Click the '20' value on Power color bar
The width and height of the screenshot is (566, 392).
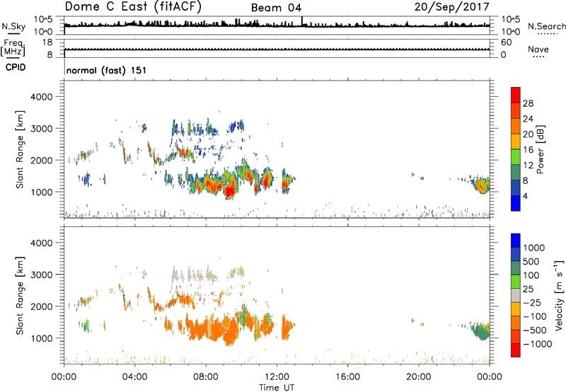(x=528, y=134)
